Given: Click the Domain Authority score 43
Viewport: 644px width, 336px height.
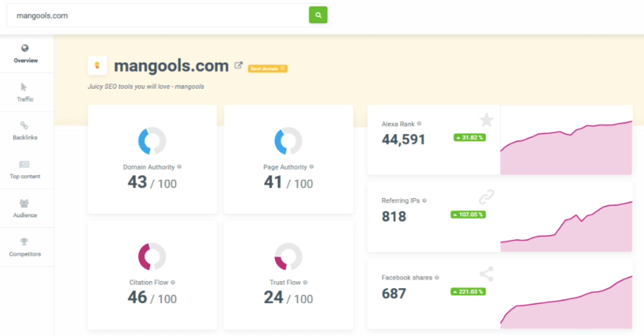Looking at the screenshot, I should tap(137, 182).
